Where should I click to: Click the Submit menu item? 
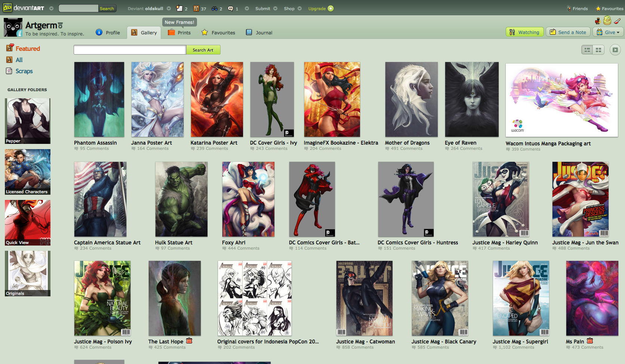[263, 8]
